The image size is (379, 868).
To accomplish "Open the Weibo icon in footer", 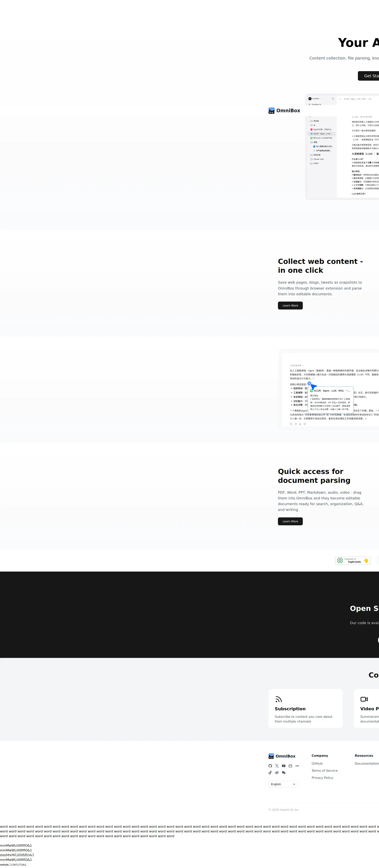I will point(277,773).
